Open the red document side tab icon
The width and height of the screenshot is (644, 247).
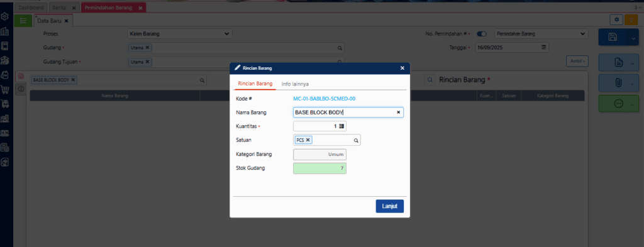[21, 76]
